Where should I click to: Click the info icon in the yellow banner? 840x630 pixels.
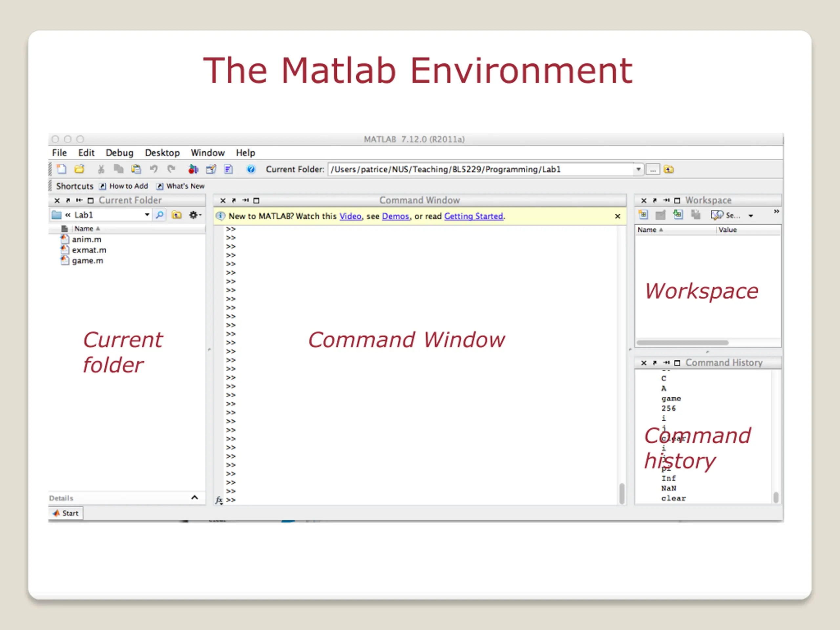coord(220,216)
